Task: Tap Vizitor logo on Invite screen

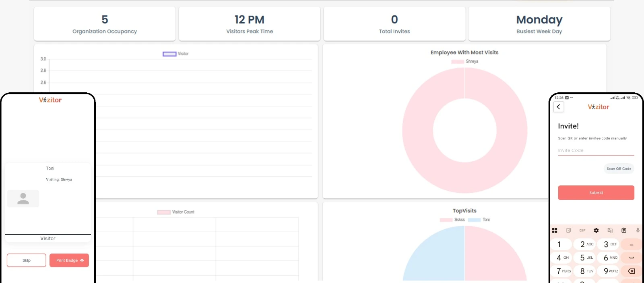Action: 599,107
